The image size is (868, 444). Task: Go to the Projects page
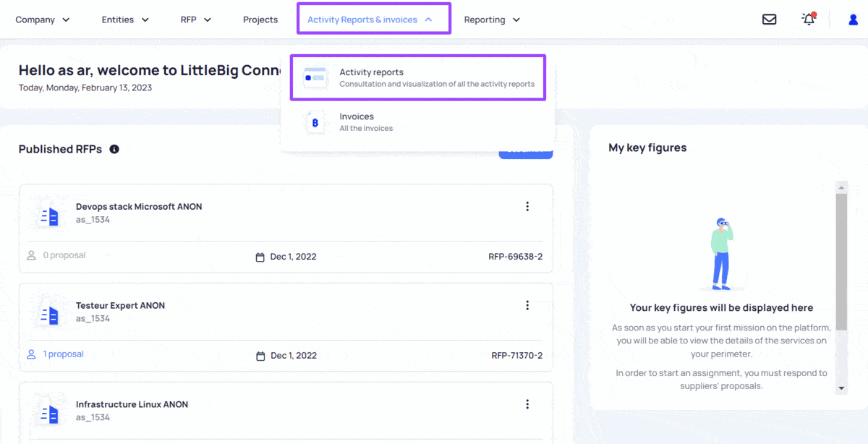(x=260, y=20)
